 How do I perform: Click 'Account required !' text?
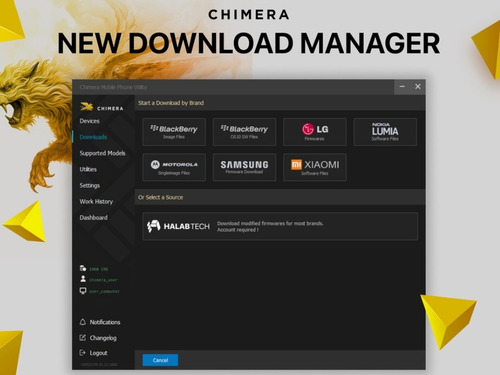tap(238, 230)
